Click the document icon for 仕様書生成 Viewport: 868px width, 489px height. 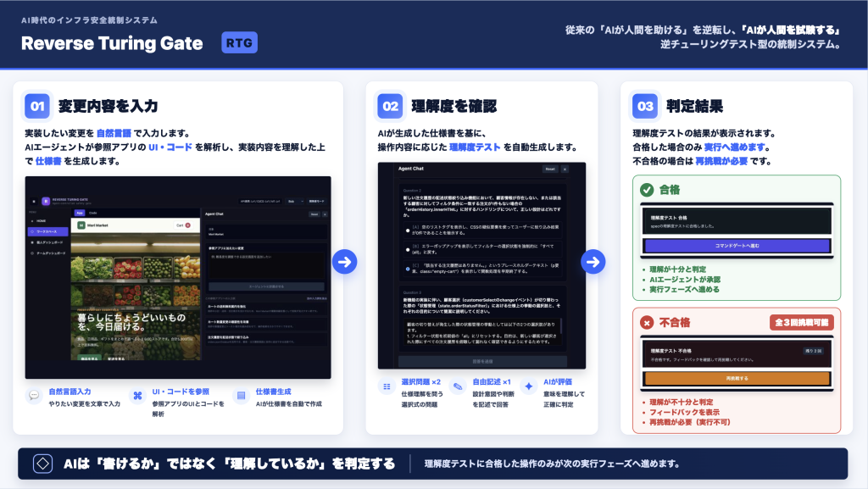pos(241,396)
